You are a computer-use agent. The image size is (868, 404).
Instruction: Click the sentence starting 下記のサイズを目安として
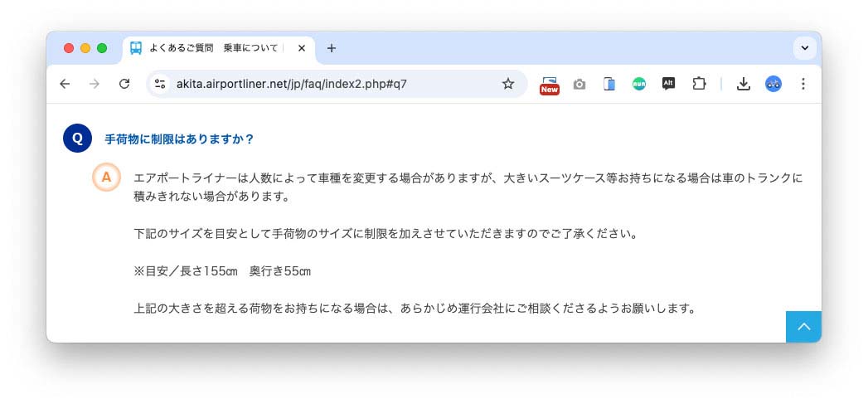coord(386,233)
